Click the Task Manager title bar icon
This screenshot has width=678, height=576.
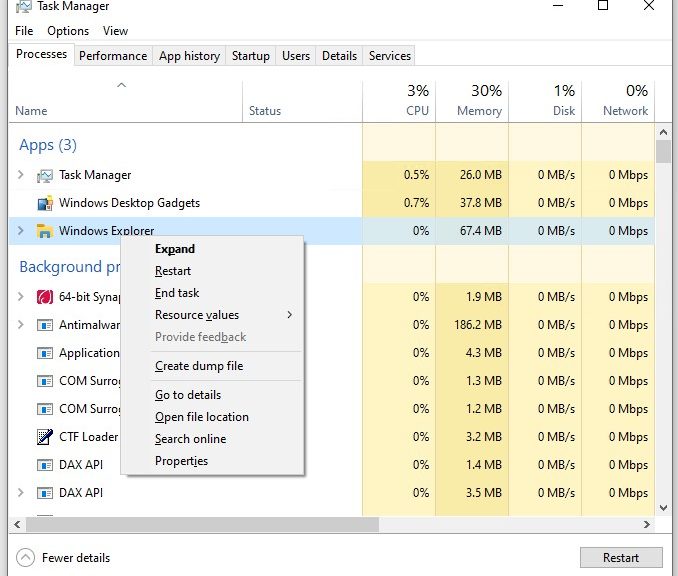tap(23, 6)
